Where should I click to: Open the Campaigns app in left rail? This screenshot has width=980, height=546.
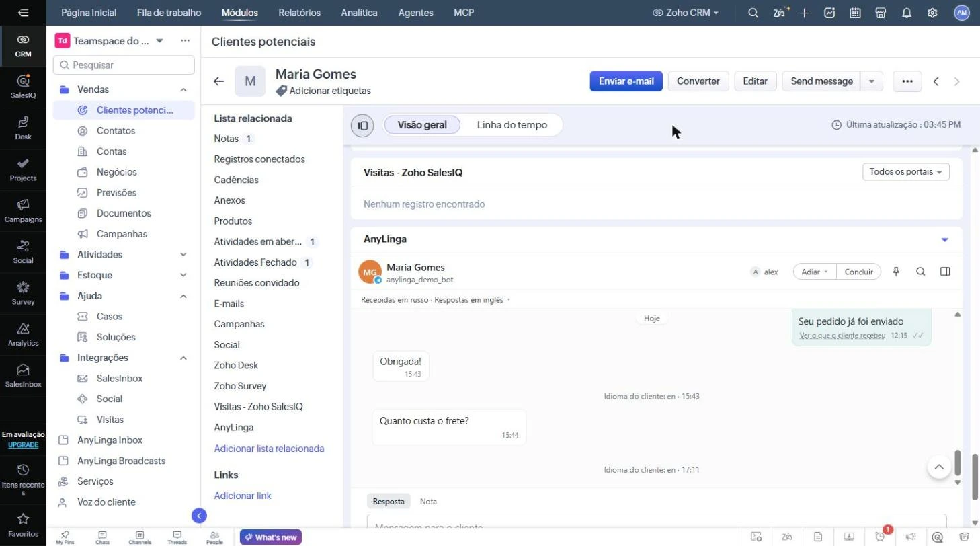click(x=23, y=210)
